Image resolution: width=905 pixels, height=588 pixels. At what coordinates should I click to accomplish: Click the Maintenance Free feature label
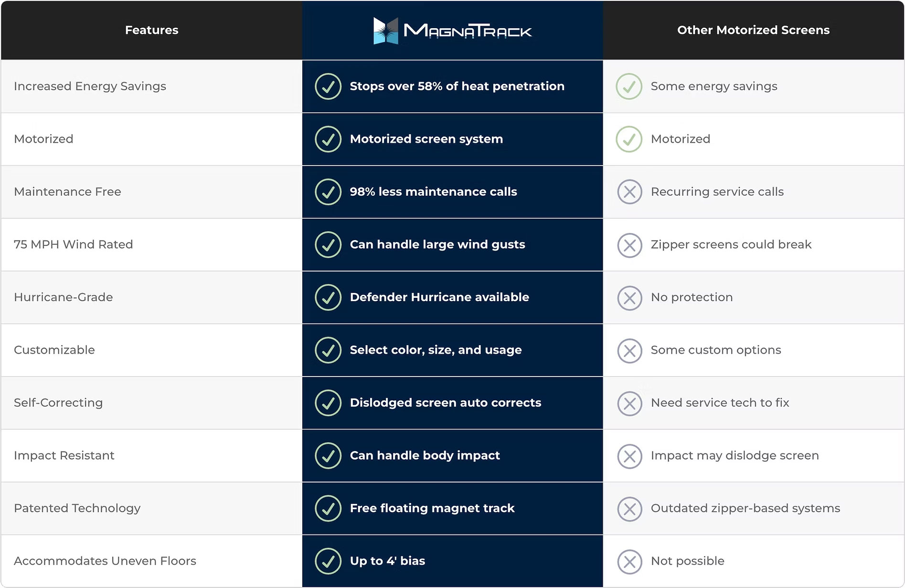pyautogui.click(x=67, y=192)
